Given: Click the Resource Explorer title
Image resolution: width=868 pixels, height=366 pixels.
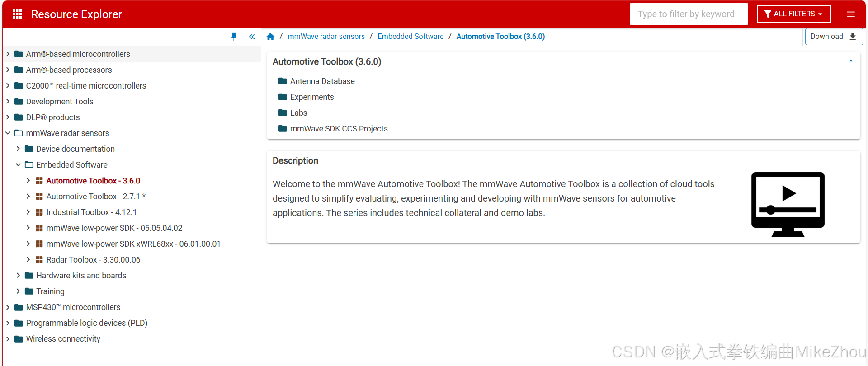Looking at the screenshot, I should pos(76,14).
